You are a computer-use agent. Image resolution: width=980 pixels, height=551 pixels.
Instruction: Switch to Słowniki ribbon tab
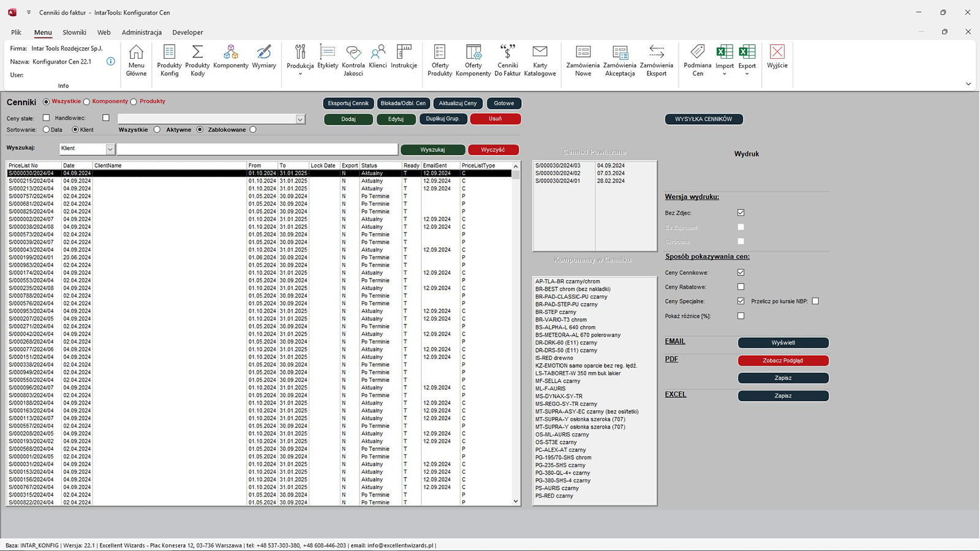tap(74, 32)
